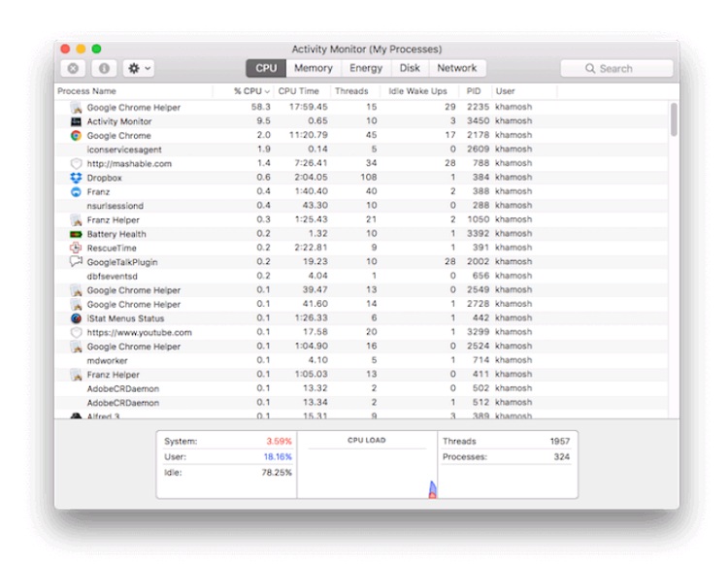Select the Battery Health icon
This screenshot has width=728, height=564.
(76, 234)
